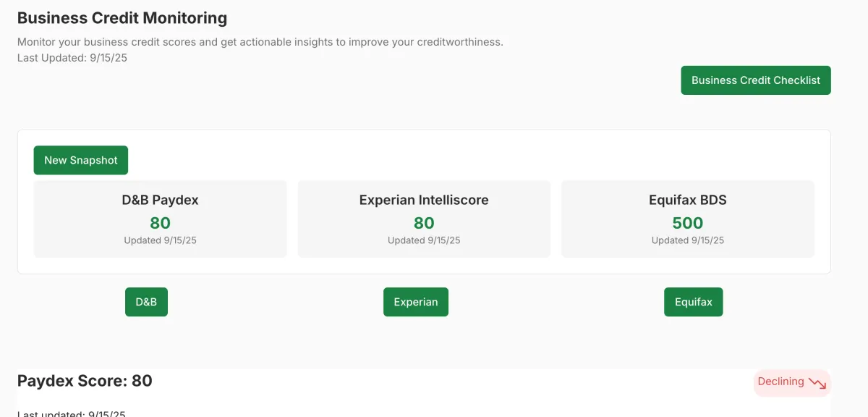Select the D&B Paydex card title
The width and height of the screenshot is (868, 417).
[x=160, y=200]
